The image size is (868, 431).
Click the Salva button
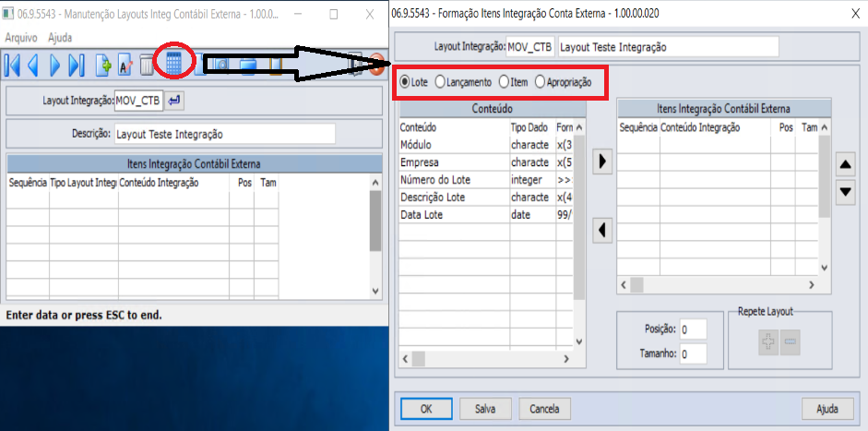coord(485,410)
